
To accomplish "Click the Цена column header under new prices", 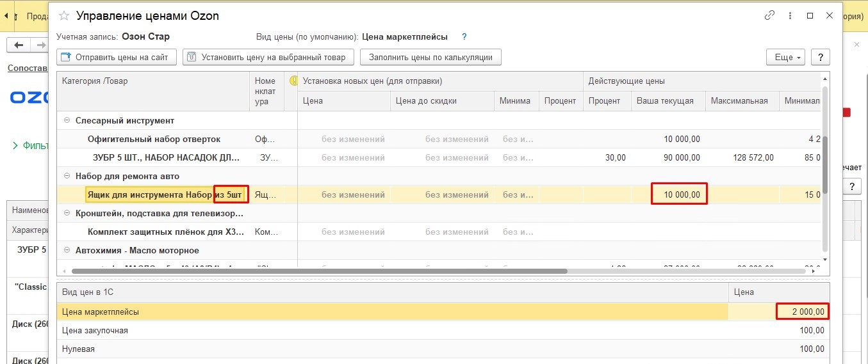I will click(344, 100).
